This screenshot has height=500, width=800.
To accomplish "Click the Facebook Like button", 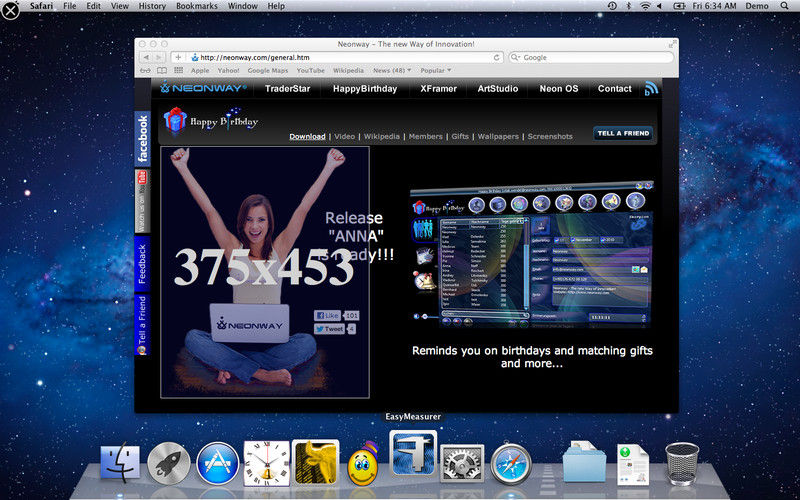I will coord(328,315).
